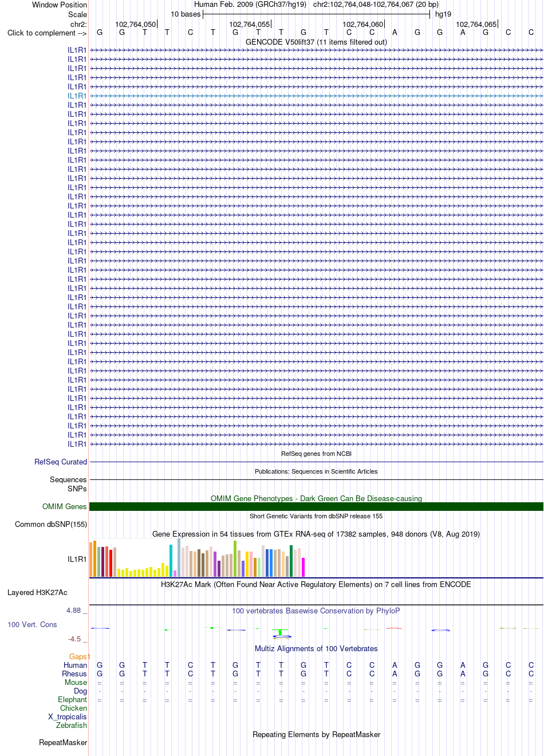Click the Dog alignment row label
This screenshot has height=756, width=544.
(80, 691)
